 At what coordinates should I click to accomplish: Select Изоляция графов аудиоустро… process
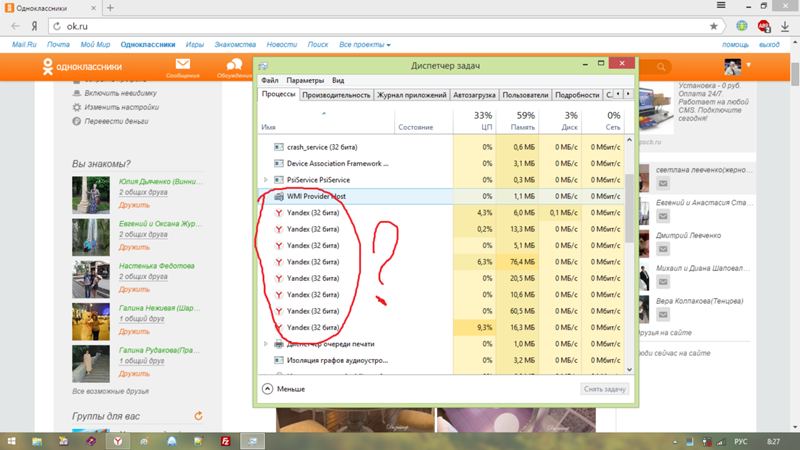pyautogui.click(x=441, y=360)
